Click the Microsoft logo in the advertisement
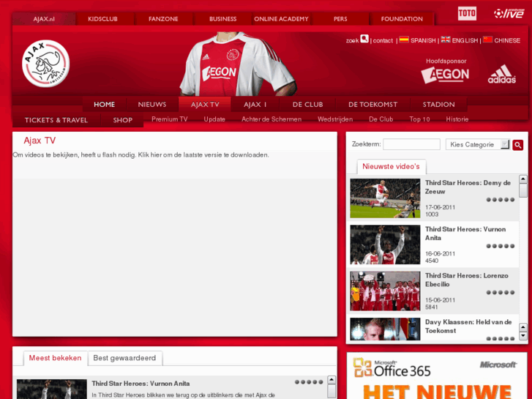The width and height of the screenshot is (532, 399). [x=498, y=365]
